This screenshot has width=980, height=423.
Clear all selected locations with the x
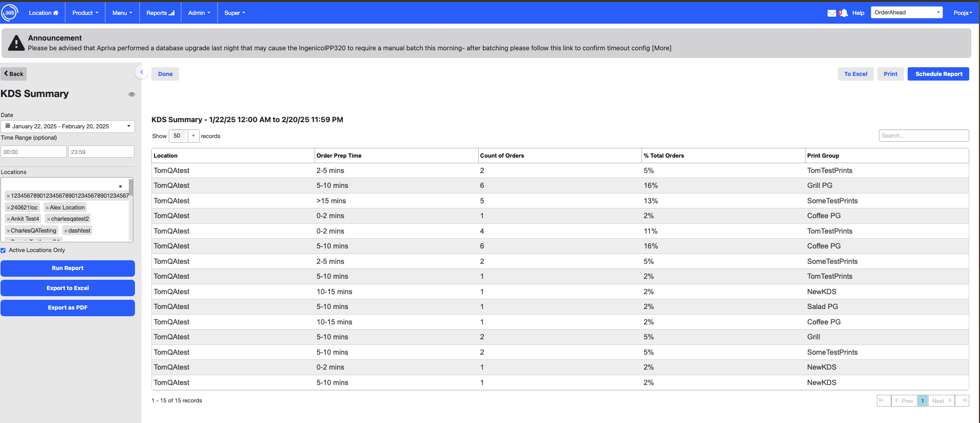tap(121, 186)
